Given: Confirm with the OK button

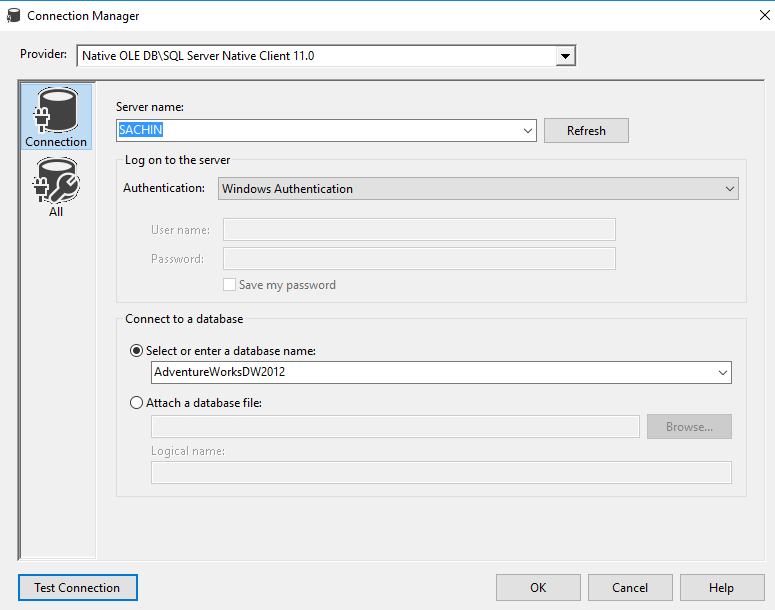Looking at the screenshot, I should [x=538, y=588].
